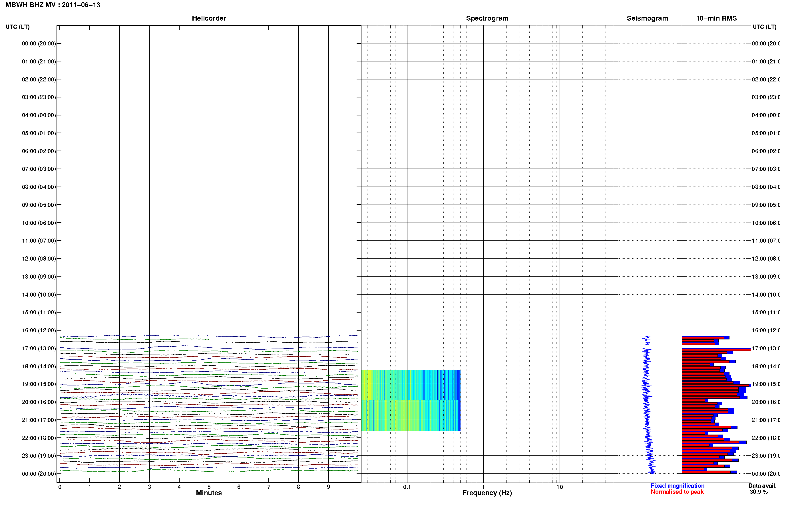
Task: Click the left '04:00 (00:00)' time label
Action: pos(39,115)
